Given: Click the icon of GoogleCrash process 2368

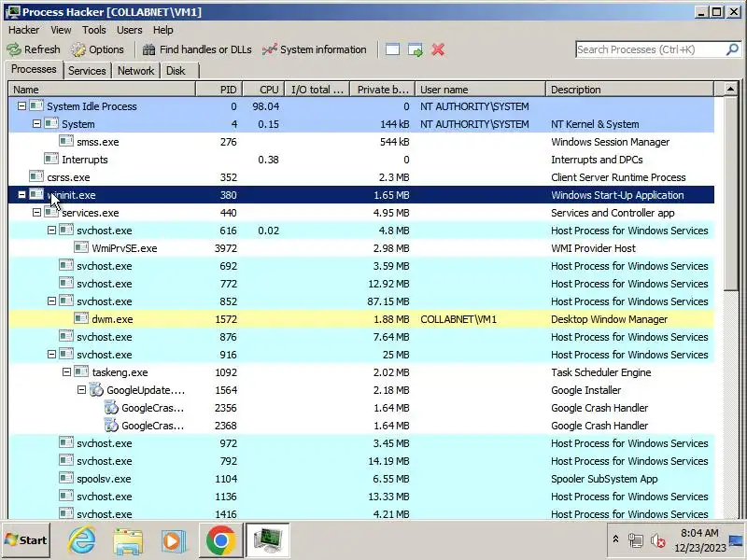Looking at the screenshot, I should tap(111, 426).
